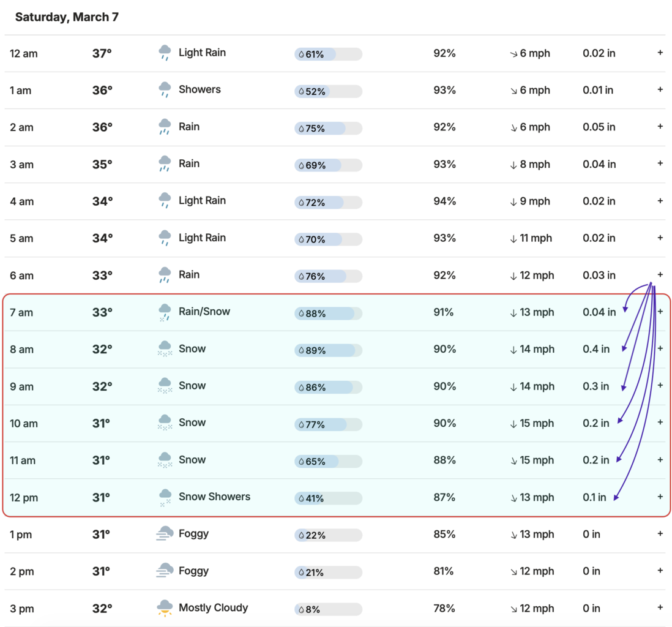Open details for the 10 am row
The width and height of the screenshot is (672, 627).
click(x=660, y=422)
